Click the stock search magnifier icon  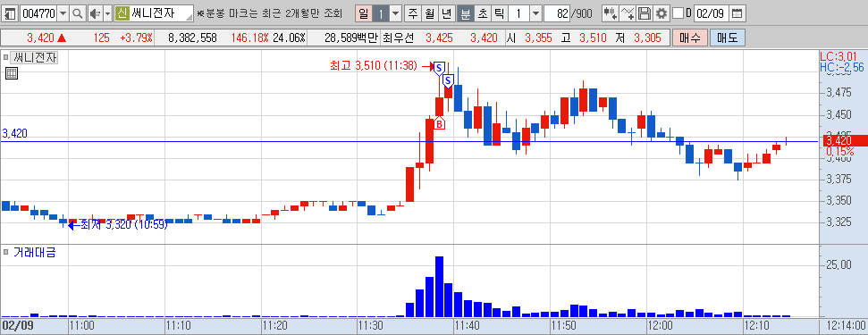click(x=78, y=13)
